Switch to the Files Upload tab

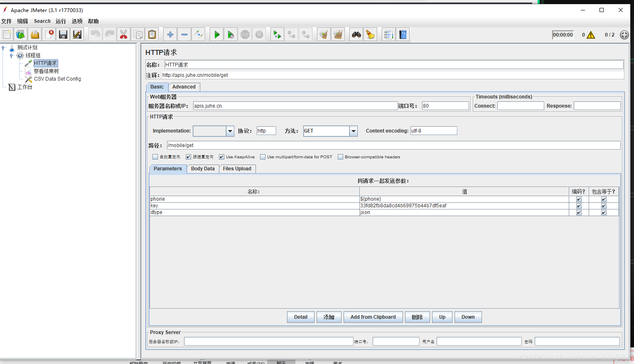[x=237, y=169]
